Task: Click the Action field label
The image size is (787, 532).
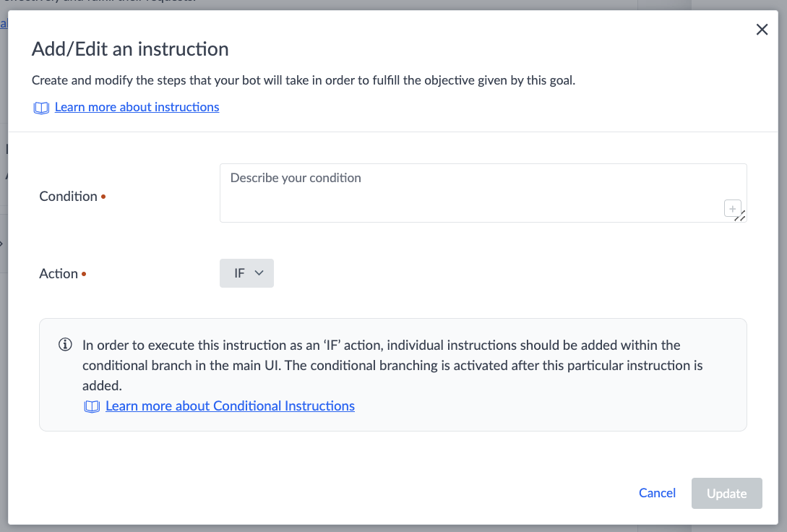Action: (x=59, y=273)
